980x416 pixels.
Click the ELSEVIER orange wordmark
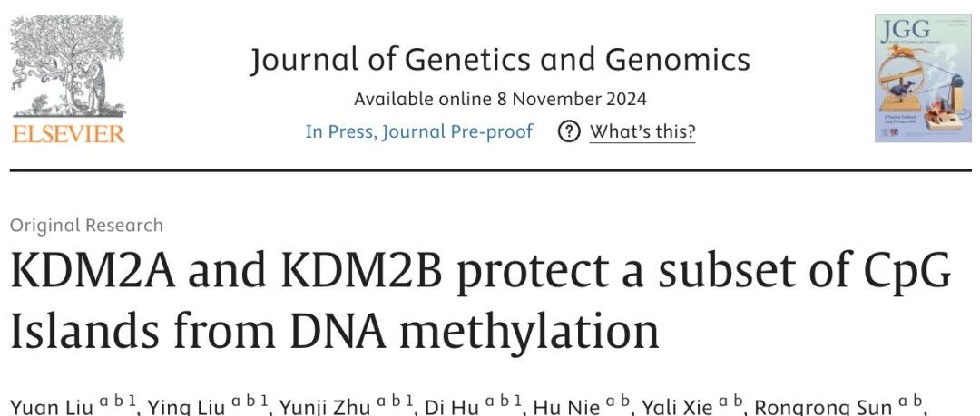click(x=68, y=133)
